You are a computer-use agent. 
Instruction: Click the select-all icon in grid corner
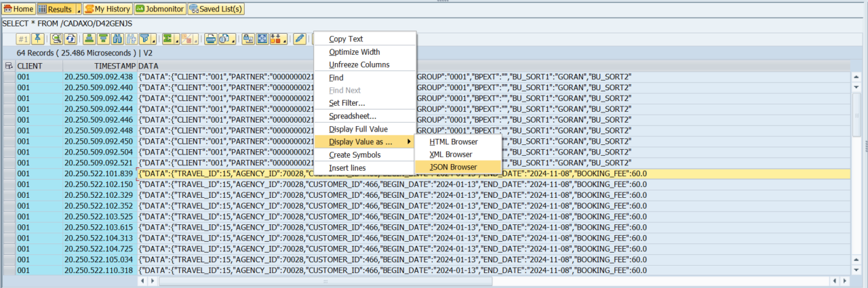coord(9,66)
